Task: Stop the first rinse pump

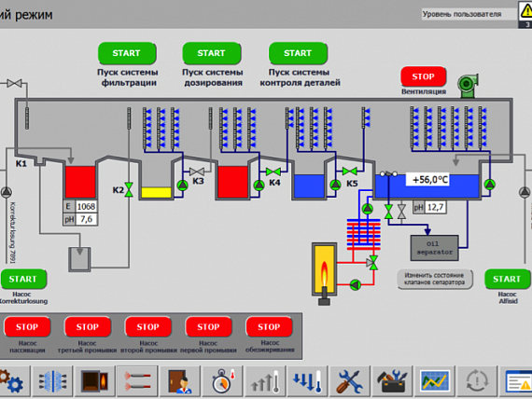Action: click(209, 327)
